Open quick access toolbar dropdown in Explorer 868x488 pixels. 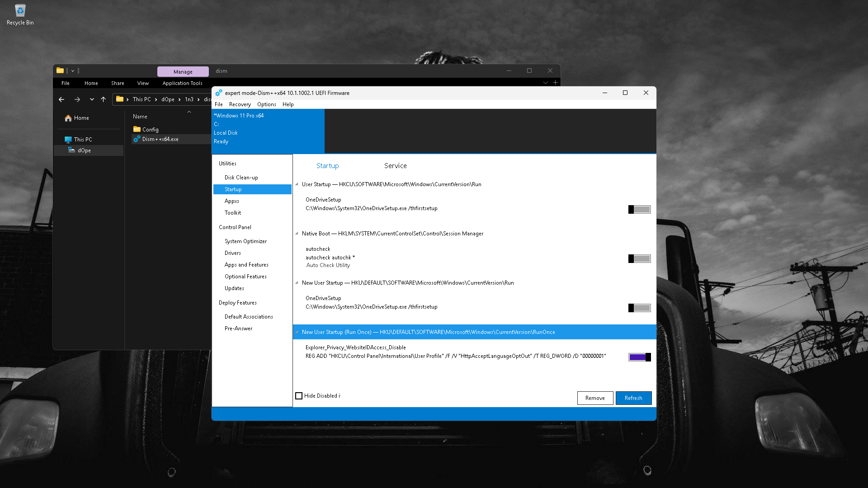click(72, 70)
